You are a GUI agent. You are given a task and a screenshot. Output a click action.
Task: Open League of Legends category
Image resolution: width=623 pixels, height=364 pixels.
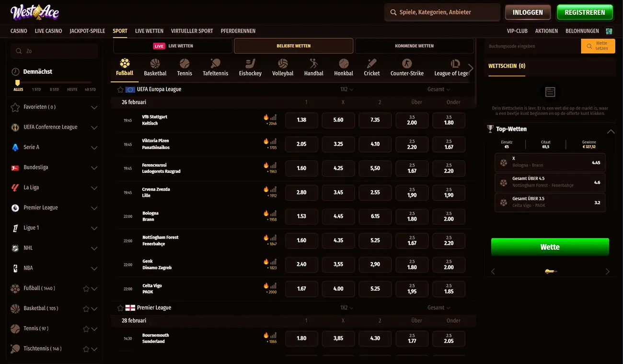[451, 67]
